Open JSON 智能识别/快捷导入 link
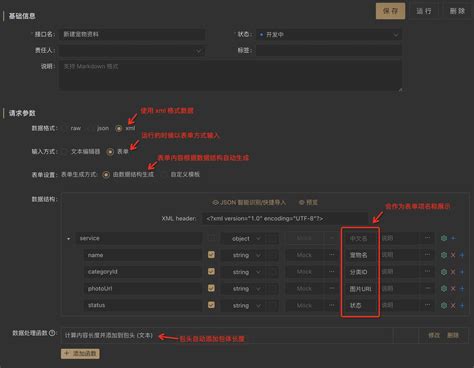 pyautogui.click(x=249, y=203)
